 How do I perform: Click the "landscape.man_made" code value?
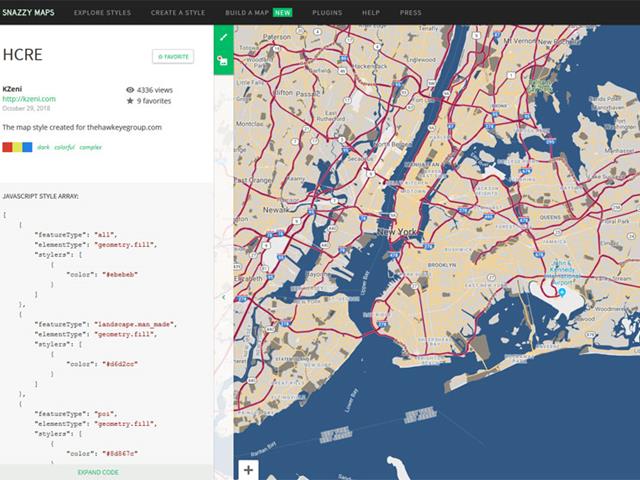[135, 324]
